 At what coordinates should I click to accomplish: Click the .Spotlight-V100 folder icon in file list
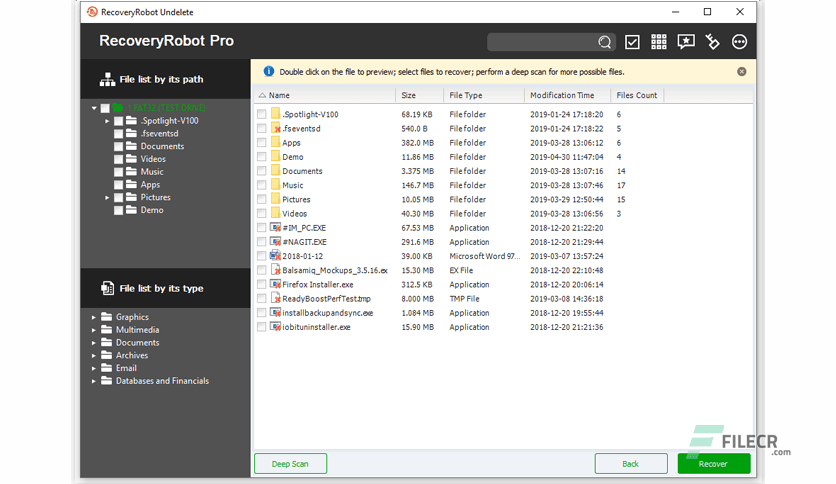tap(276, 114)
